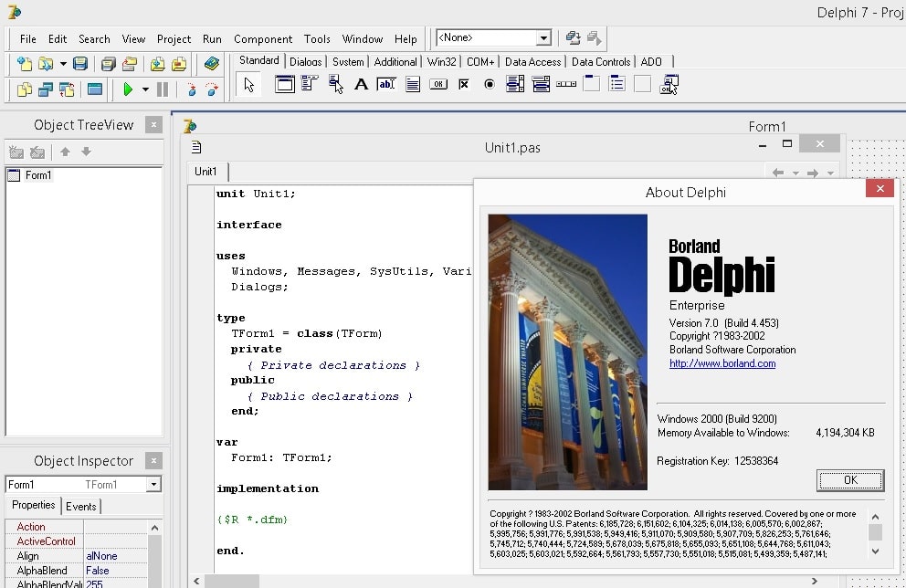The image size is (906, 588).
Task: Select the Run button on the toolbar
Action: (129, 88)
